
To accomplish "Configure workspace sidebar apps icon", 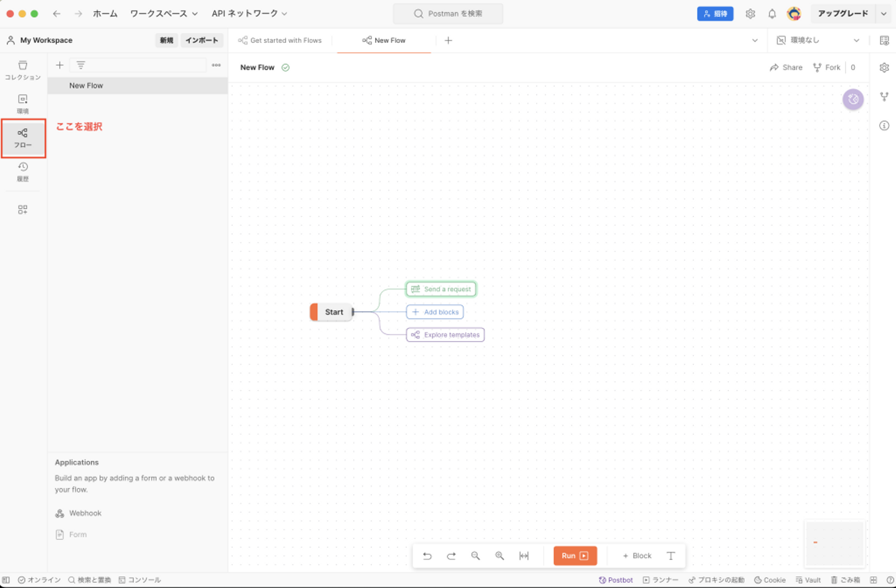I will [x=22, y=210].
